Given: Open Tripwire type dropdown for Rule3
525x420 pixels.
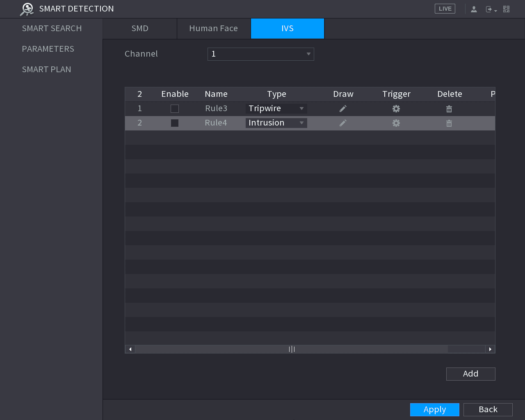Looking at the screenshot, I should [276, 109].
